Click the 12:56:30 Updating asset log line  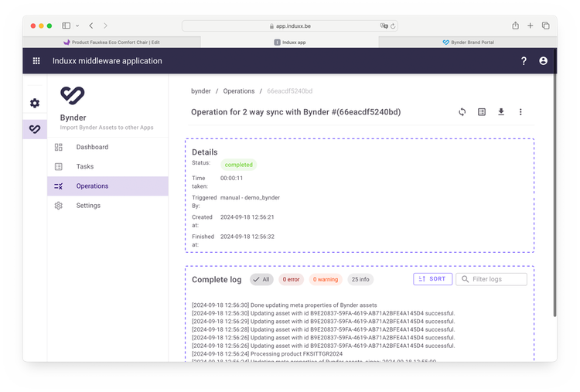coord(323,313)
